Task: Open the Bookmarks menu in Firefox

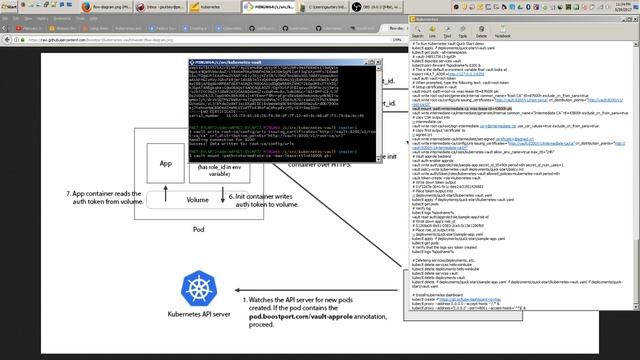Action: point(62,18)
